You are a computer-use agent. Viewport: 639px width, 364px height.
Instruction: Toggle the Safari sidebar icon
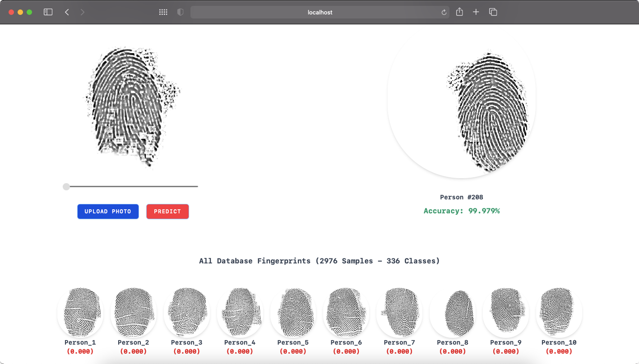48,12
